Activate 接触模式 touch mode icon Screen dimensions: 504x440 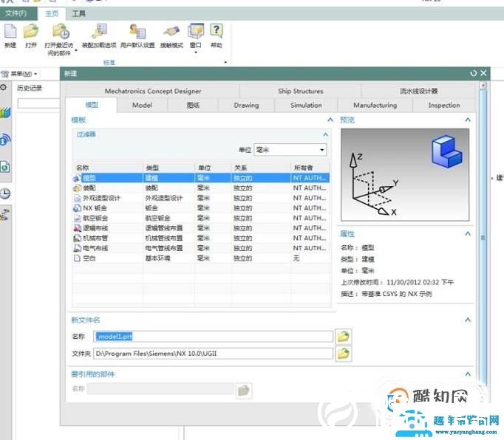click(171, 32)
